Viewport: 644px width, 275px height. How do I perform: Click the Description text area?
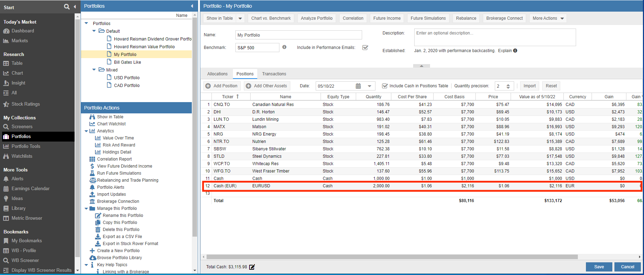pyautogui.click(x=495, y=37)
